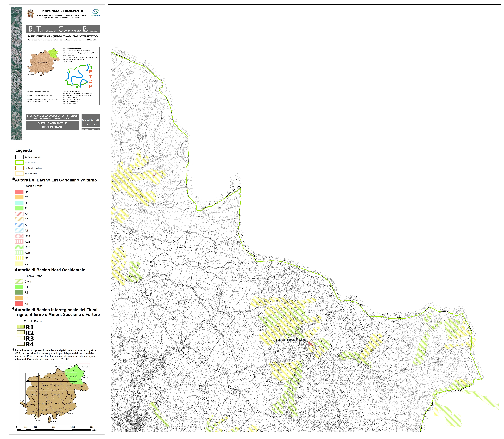Select the Nord Occidentale R4 red swatch
This screenshot has width=504, height=439.
(19, 303)
